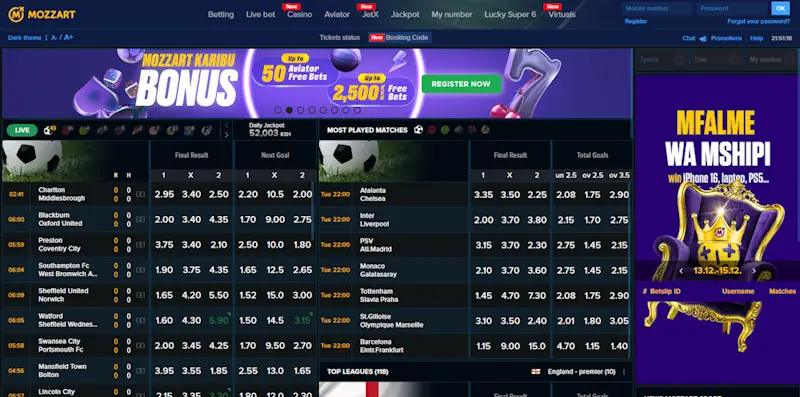Viewport: 800px width, 397px height.
Task: Select the active second banner carousel dot
Action: [289, 110]
